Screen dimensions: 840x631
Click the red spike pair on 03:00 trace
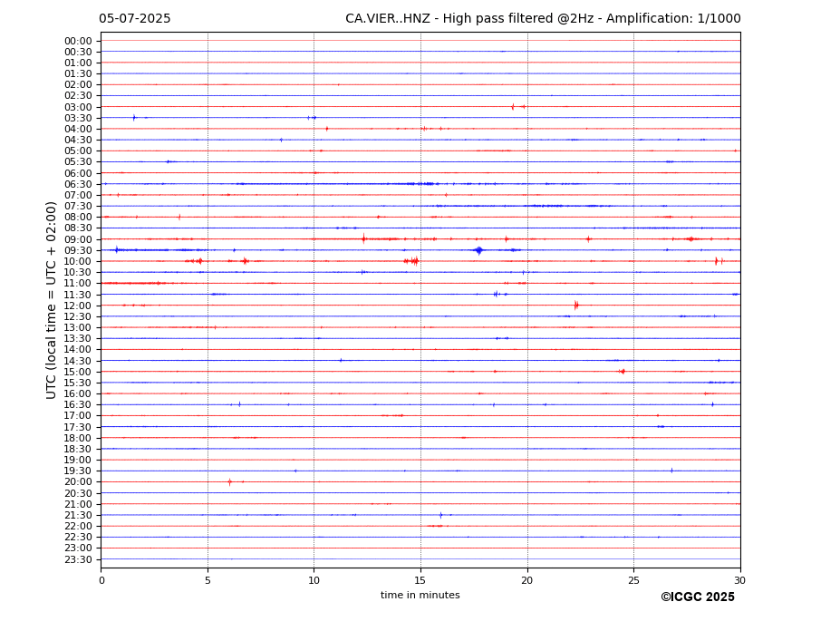(518, 107)
